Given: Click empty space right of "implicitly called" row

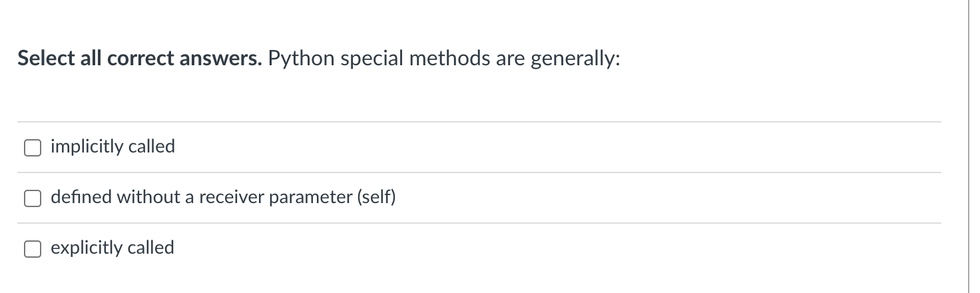Looking at the screenshot, I should pyautogui.click(x=559, y=147).
